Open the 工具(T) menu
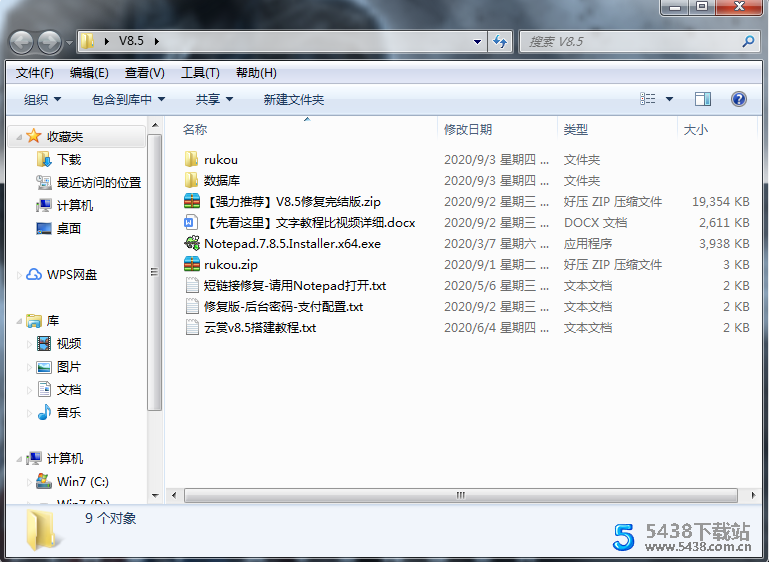 tap(200, 73)
